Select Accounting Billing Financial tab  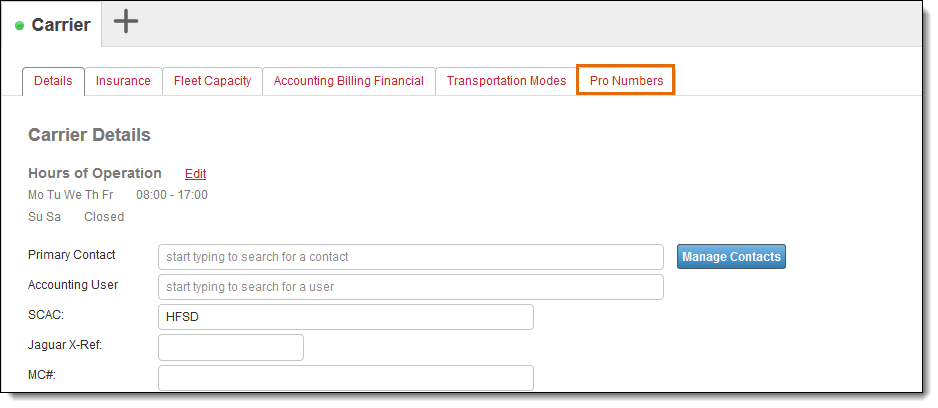pyautogui.click(x=349, y=81)
